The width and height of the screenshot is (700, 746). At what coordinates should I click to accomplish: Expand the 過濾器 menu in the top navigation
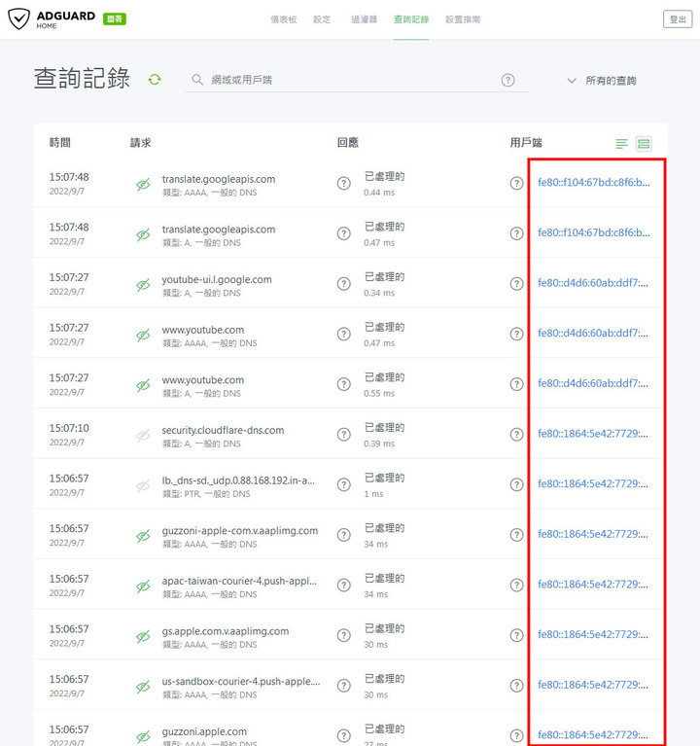click(x=364, y=19)
